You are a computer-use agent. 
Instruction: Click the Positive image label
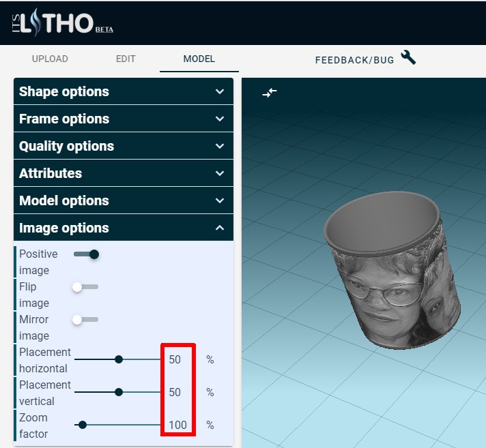38,262
